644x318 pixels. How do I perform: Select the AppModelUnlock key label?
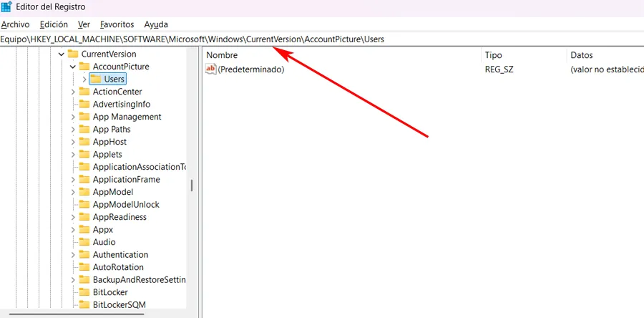click(x=126, y=205)
